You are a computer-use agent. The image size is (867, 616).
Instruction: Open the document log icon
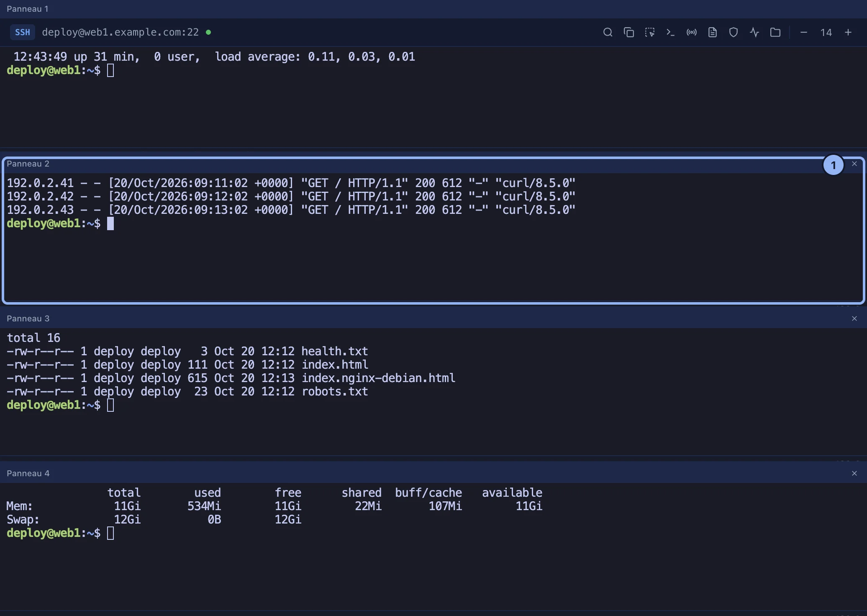tap(712, 32)
